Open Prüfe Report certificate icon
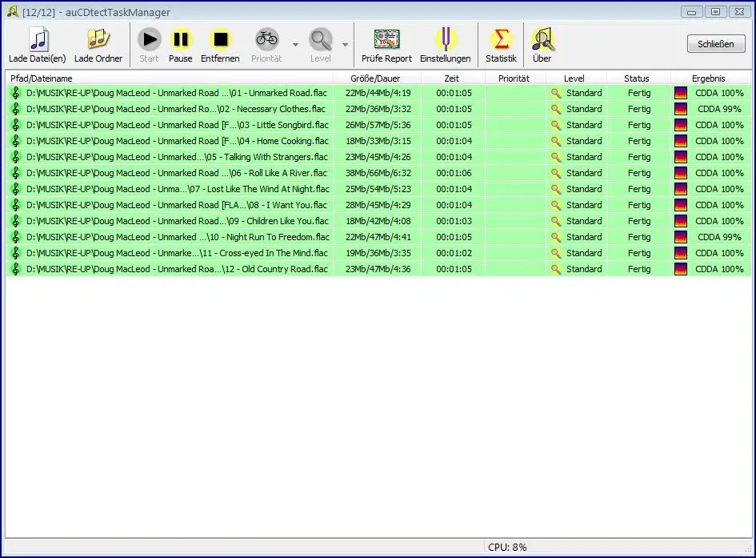756x558 pixels. click(x=386, y=39)
